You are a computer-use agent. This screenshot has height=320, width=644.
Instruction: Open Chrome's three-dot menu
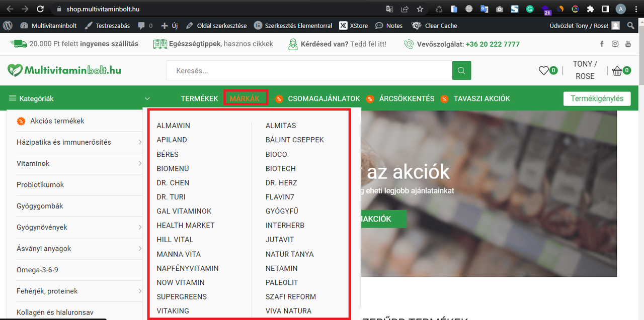635,9
